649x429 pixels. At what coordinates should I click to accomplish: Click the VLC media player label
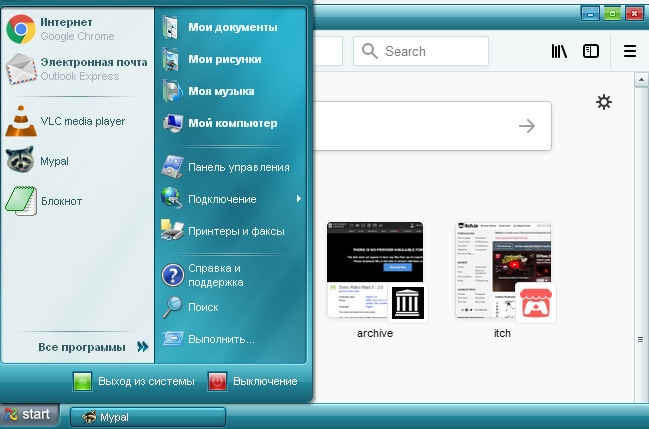click(83, 121)
